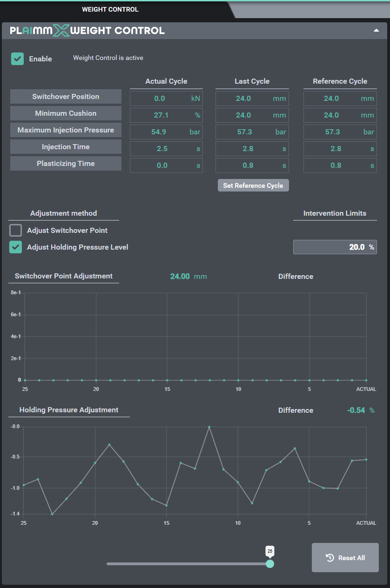This screenshot has height=588, width=390.
Task: Click the Reset All history icon
Action: point(329,558)
